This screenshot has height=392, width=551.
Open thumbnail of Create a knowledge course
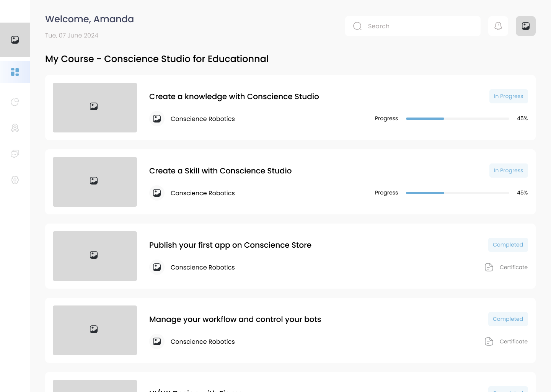pyautogui.click(x=95, y=108)
